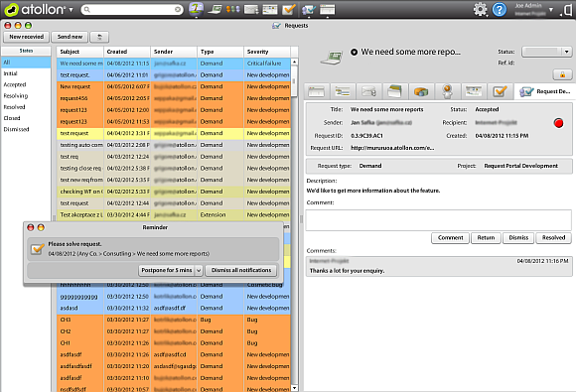The height and width of the screenshot is (392, 576).
Task: Open the dashboard icon with number one
Action: 197,9
